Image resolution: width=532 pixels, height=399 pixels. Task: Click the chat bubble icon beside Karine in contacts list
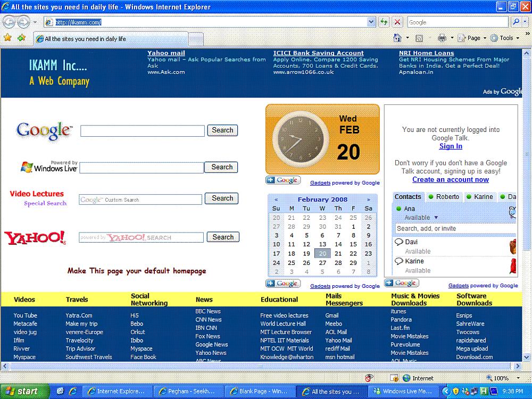[x=398, y=261]
